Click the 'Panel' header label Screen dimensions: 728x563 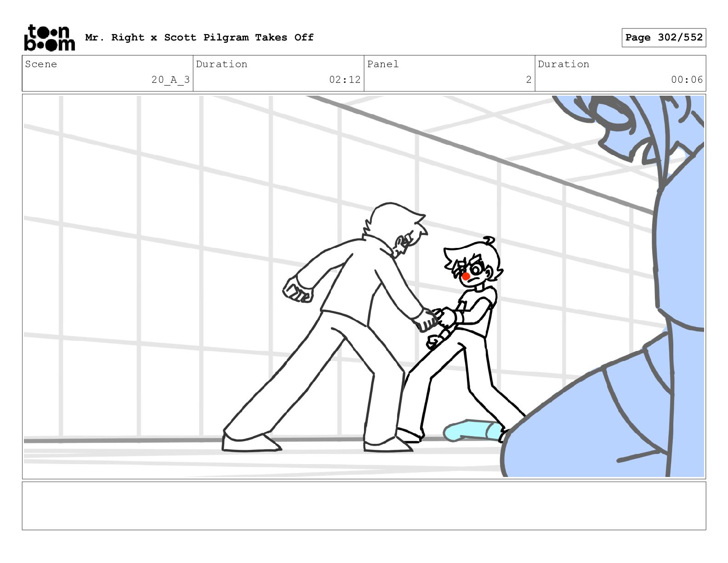click(x=383, y=64)
